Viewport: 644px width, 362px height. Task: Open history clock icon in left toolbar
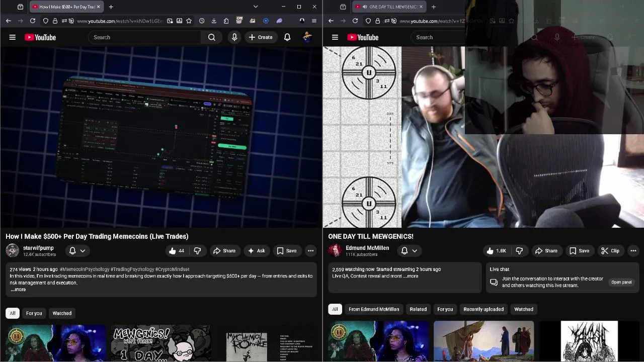[x=202, y=21]
